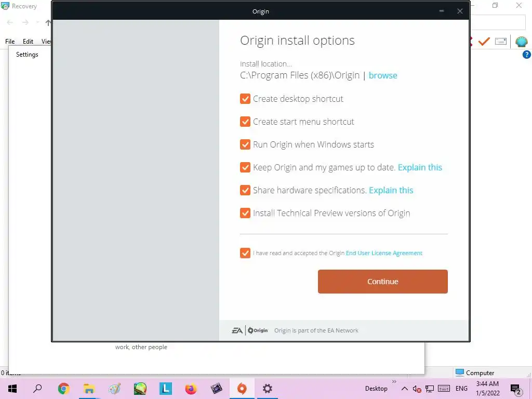Open the paint palette app in taskbar
The image size is (532, 399).
(114, 389)
